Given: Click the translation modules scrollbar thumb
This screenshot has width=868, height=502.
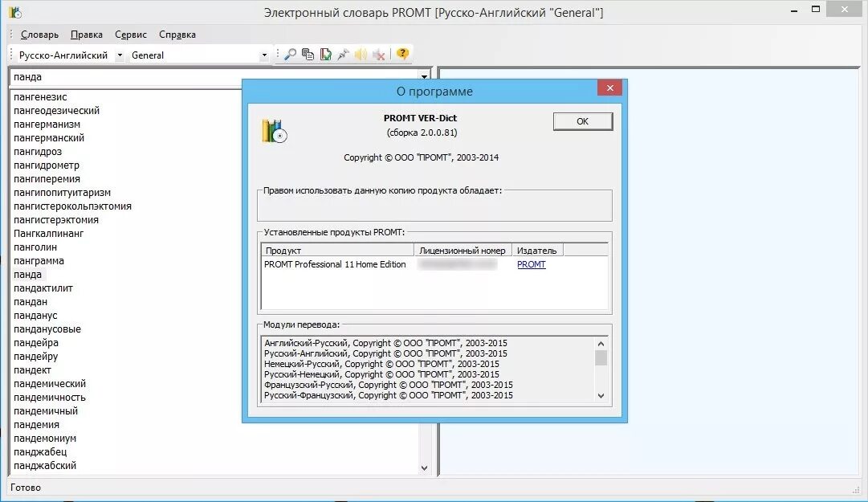Looking at the screenshot, I should pos(601,357).
